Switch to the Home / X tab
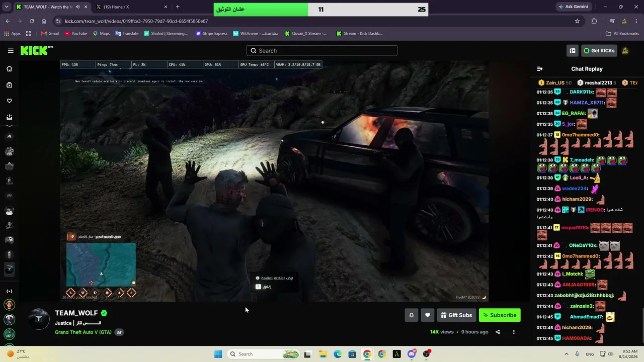This screenshot has height=362, width=644. (x=130, y=7)
